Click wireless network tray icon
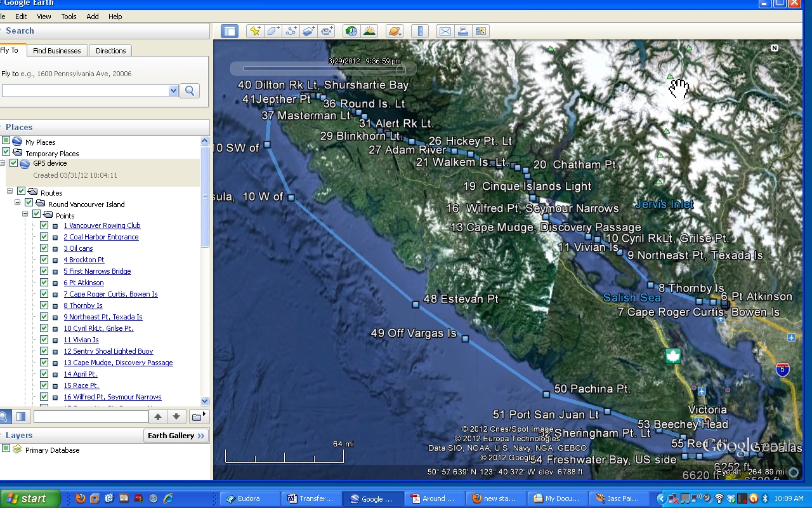 point(719,498)
